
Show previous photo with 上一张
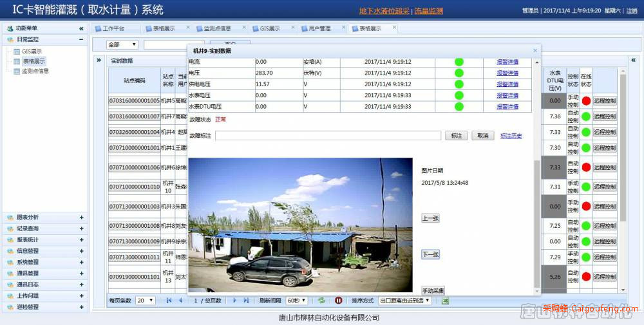pos(430,218)
